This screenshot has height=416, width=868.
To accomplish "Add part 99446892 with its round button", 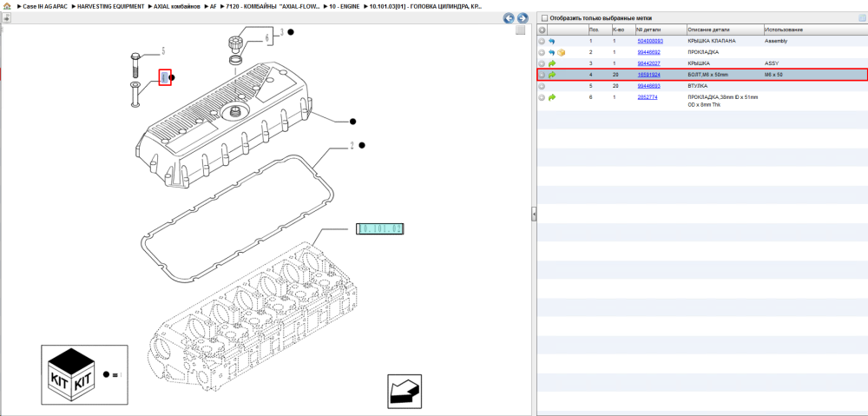I will (x=542, y=52).
